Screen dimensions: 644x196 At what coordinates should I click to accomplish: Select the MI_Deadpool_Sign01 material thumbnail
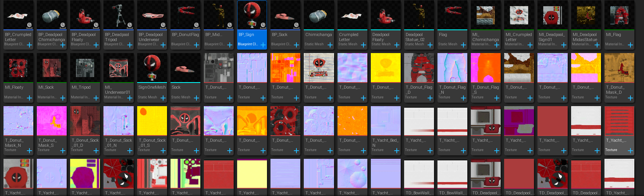553,15
